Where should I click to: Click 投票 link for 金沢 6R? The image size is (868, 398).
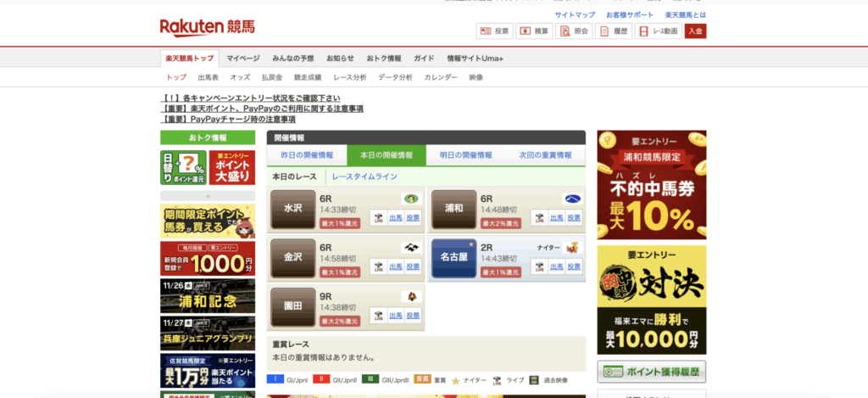pos(413,266)
